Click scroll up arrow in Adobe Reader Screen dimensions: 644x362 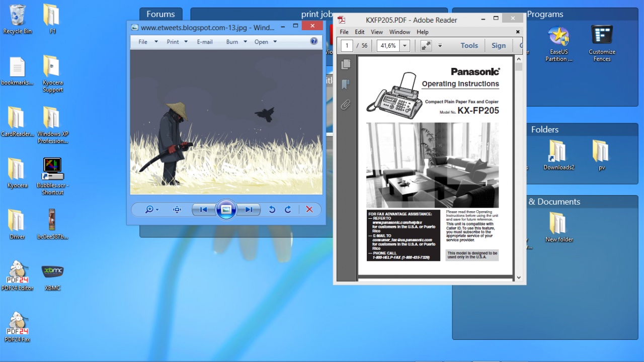[519, 59]
